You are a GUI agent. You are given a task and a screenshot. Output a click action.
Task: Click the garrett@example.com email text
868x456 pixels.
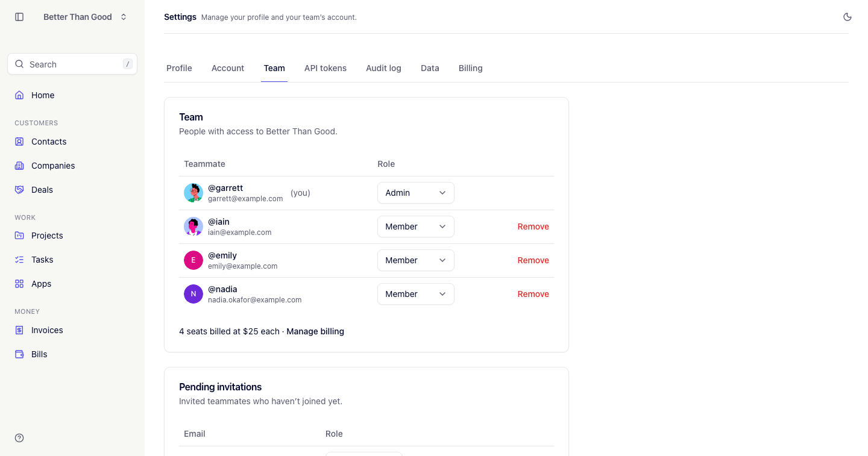click(x=245, y=199)
